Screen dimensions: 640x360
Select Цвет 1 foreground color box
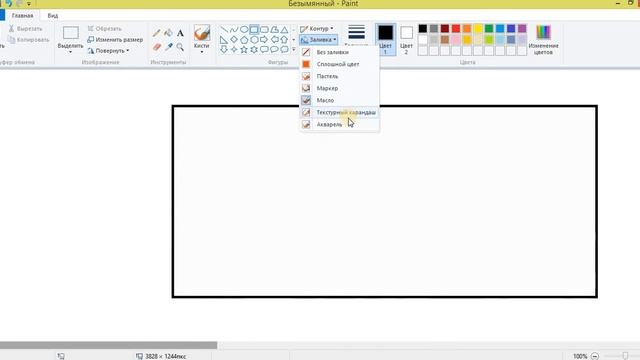tap(385, 39)
